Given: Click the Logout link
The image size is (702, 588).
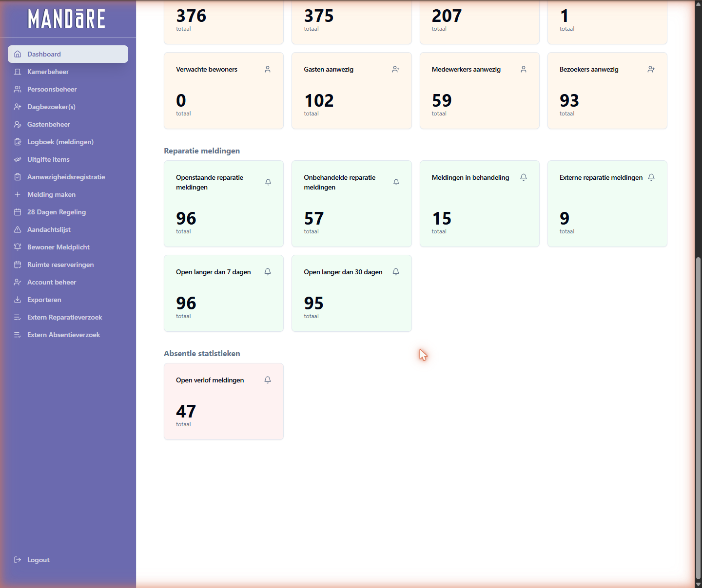Looking at the screenshot, I should (68, 560).
